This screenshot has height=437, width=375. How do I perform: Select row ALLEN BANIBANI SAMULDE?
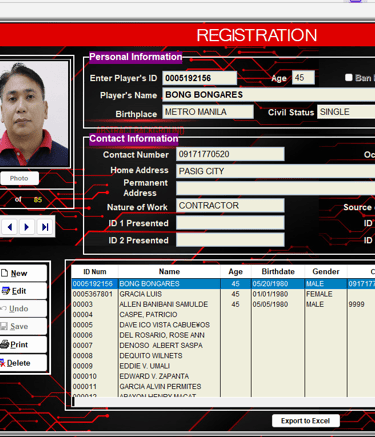223,304
